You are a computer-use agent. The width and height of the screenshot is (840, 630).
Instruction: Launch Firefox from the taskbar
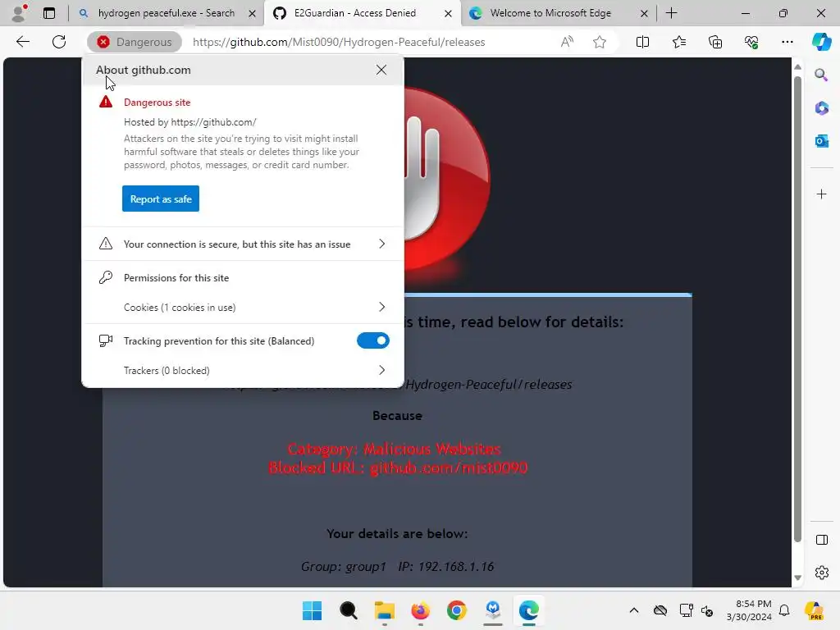point(421,610)
